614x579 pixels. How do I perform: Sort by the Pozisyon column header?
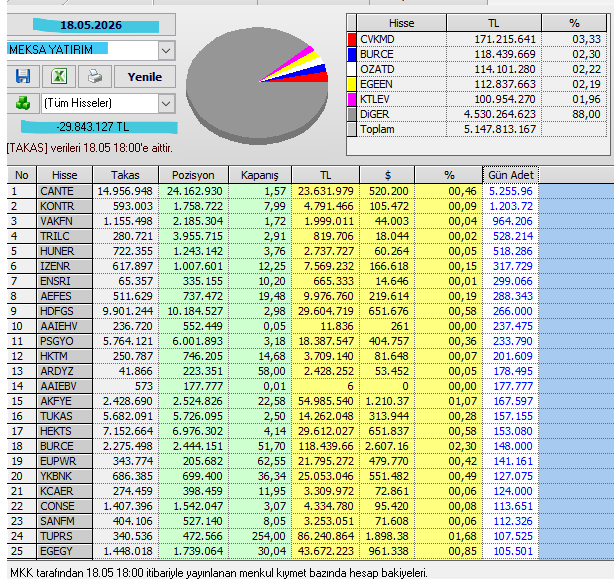coord(193,175)
